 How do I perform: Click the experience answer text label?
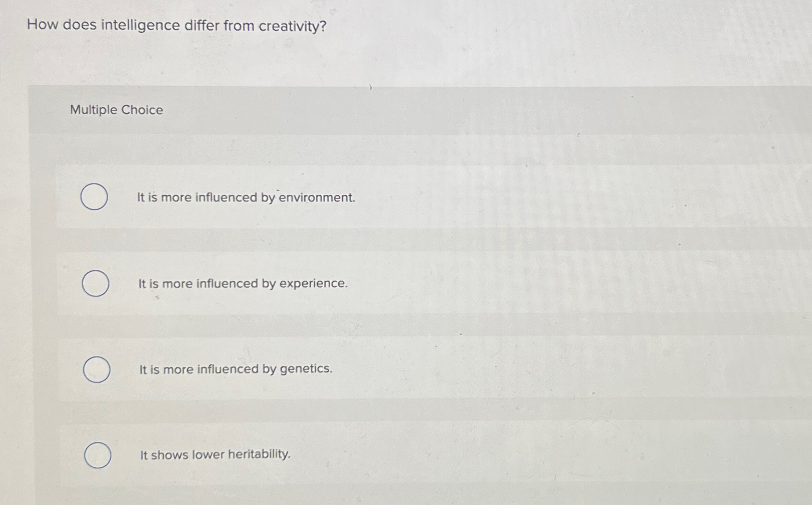click(x=243, y=284)
